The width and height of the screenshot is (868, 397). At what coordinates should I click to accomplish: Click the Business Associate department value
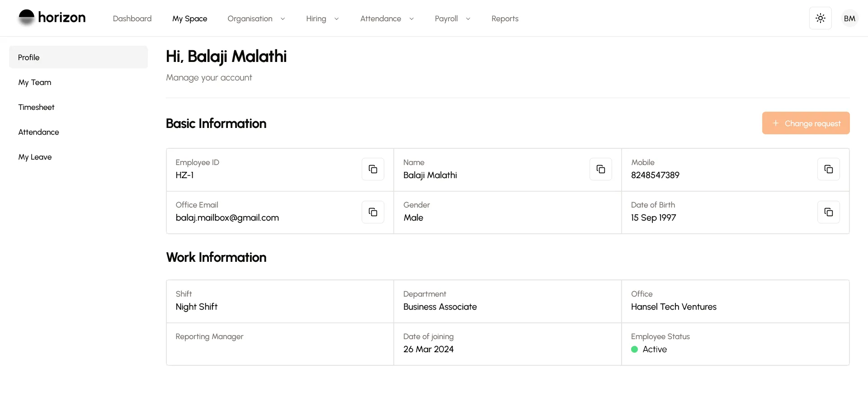click(440, 307)
